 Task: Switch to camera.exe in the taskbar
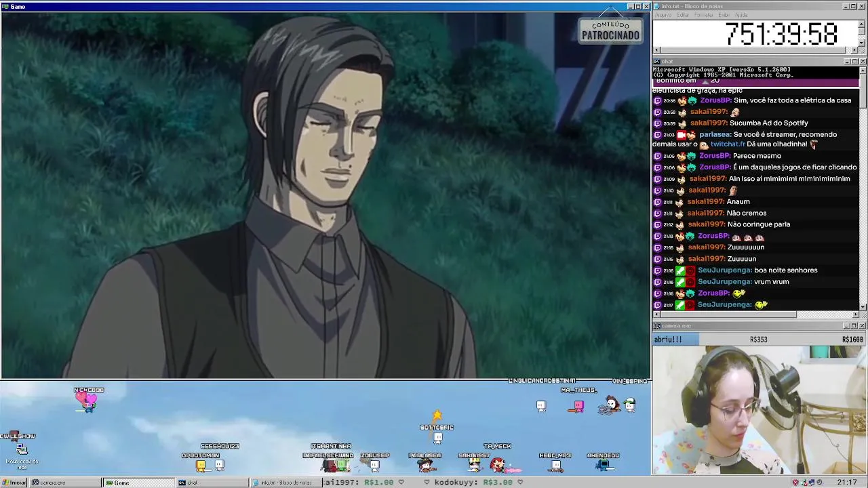click(x=65, y=483)
